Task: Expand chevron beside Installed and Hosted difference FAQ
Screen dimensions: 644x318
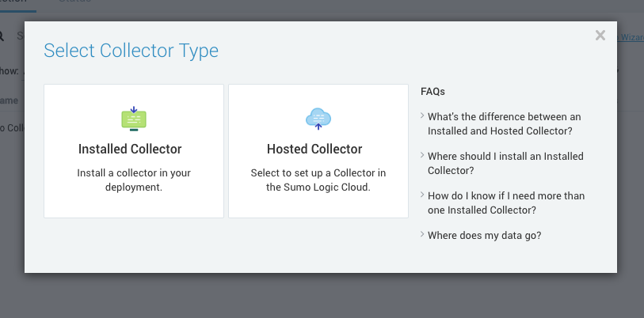Action: coord(422,116)
